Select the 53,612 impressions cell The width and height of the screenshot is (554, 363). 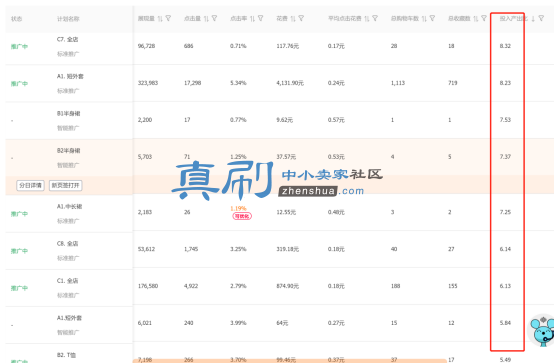coord(146,249)
